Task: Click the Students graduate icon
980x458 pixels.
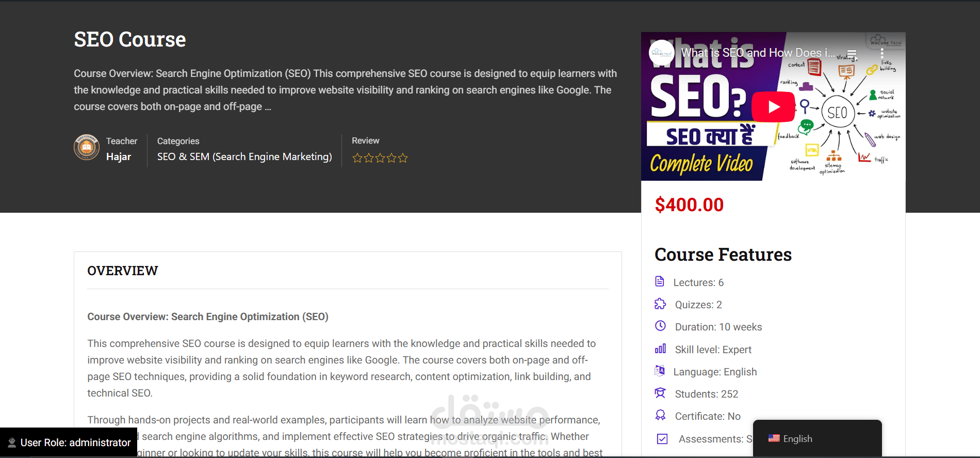Action: (x=660, y=393)
